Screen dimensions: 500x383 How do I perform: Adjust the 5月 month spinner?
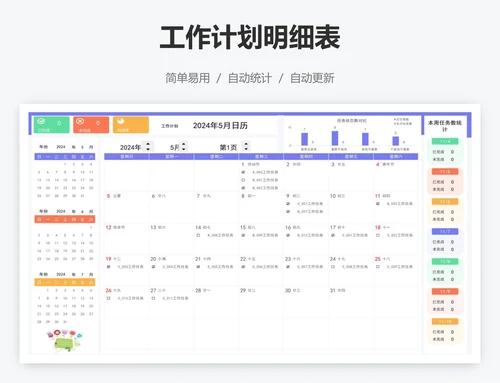point(184,146)
